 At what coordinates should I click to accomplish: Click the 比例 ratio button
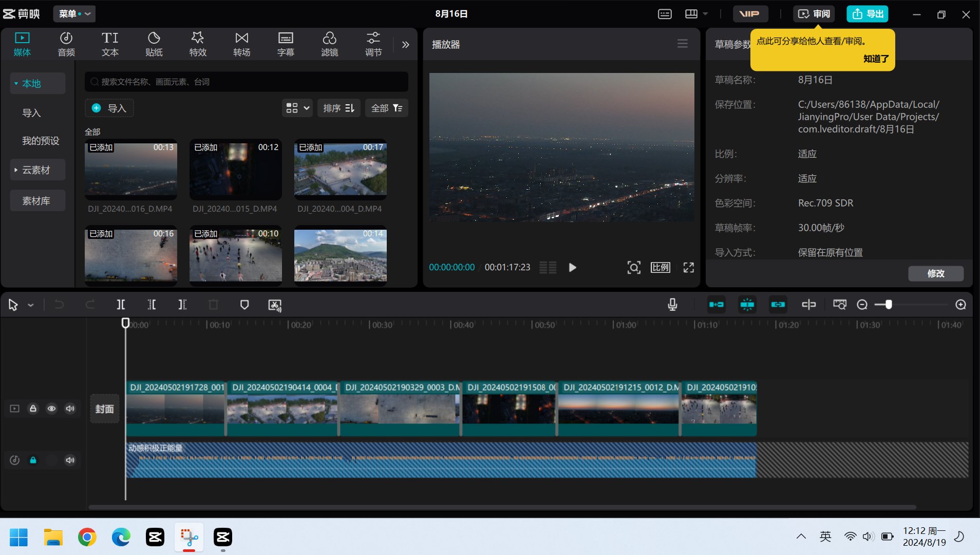pos(661,267)
